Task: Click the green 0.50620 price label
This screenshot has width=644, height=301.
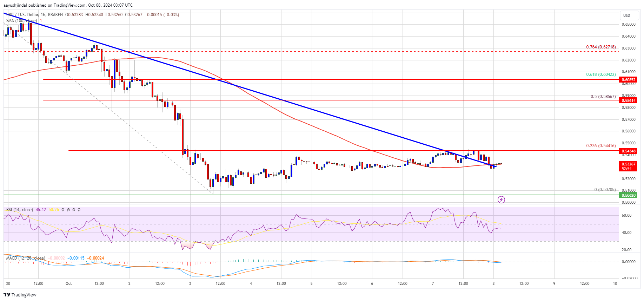Action: pyautogui.click(x=628, y=195)
